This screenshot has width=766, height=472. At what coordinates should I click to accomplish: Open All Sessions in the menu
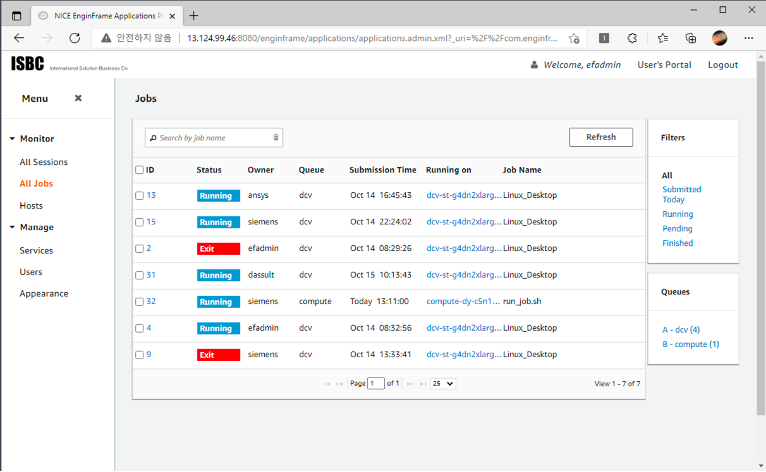click(43, 162)
